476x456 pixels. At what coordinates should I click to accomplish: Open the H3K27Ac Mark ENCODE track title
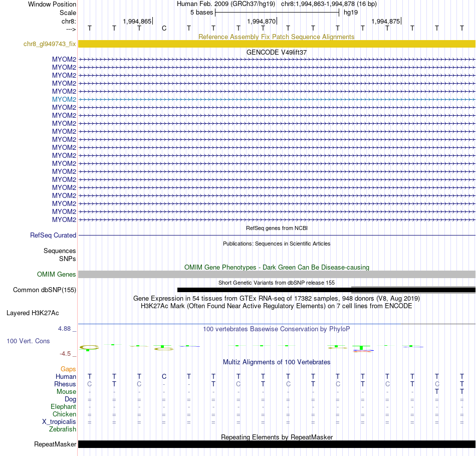coord(277,306)
